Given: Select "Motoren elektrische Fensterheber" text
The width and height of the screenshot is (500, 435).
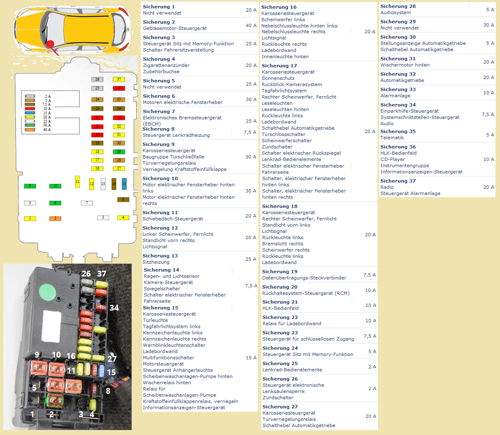Looking at the screenshot, I should coord(183,102).
